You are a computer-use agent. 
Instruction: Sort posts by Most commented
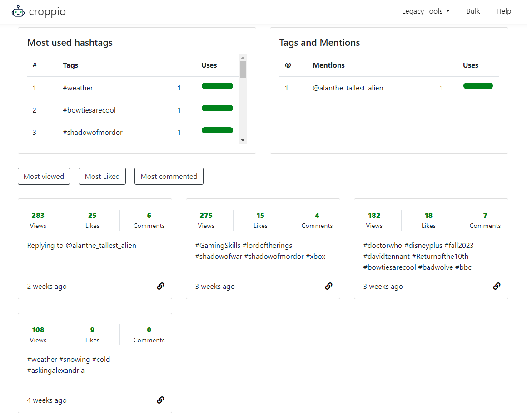(x=169, y=176)
